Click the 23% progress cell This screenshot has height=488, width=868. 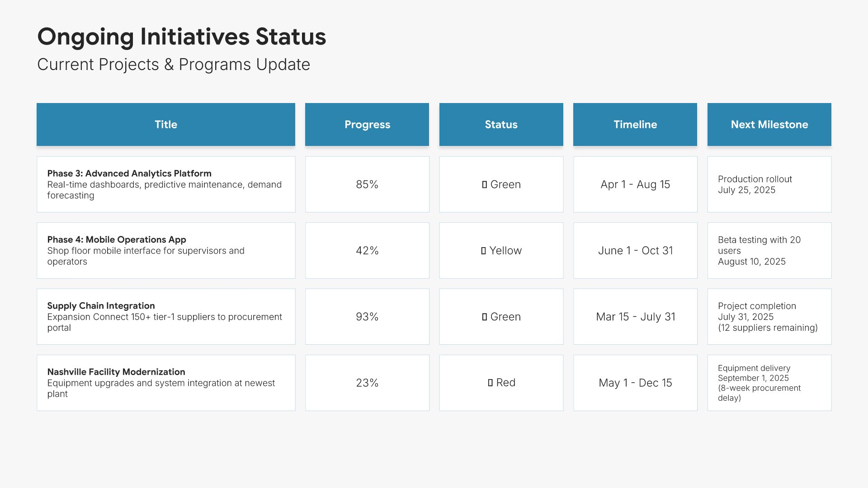(367, 383)
